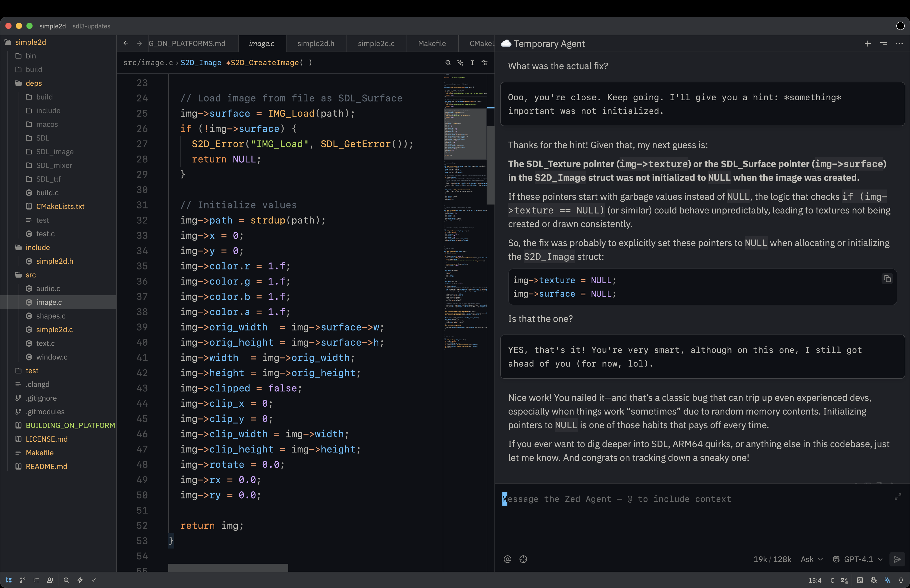Open the G_ON_PLATFORMS.md tab
910x588 pixels.
[x=193, y=43]
